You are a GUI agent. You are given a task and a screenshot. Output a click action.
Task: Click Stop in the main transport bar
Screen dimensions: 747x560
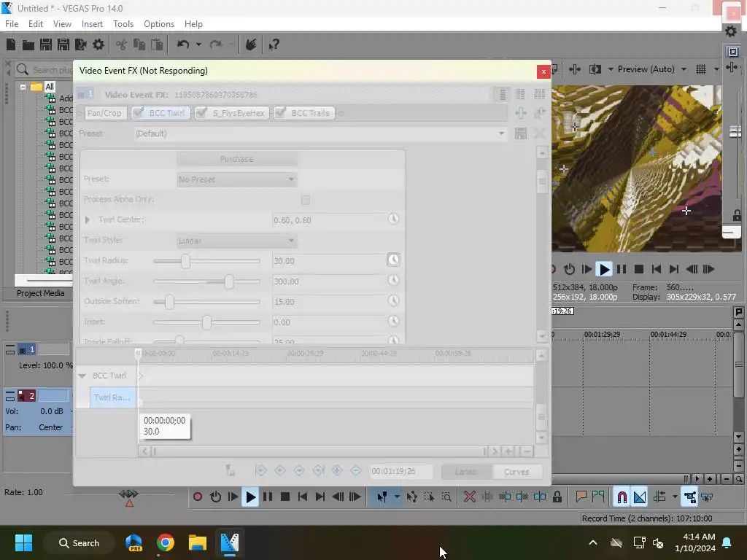285,497
